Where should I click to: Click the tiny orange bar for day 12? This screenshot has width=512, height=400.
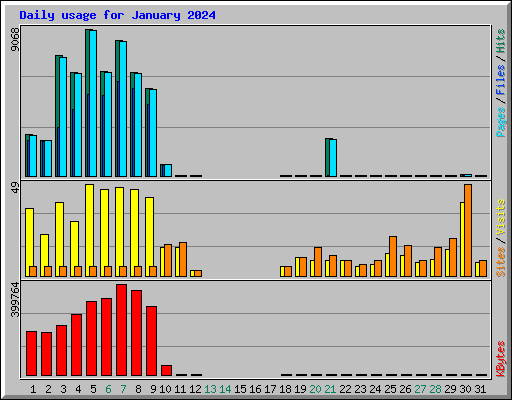(198, 273)
